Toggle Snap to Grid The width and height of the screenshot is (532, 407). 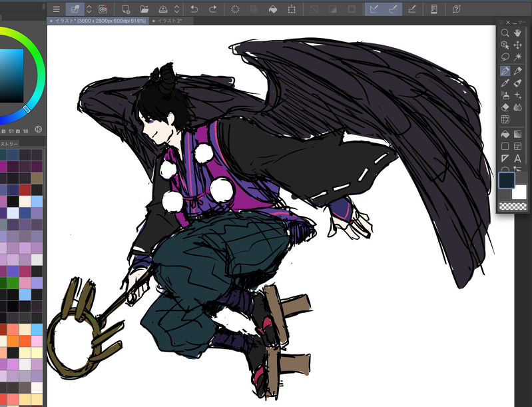coord(412,9)
